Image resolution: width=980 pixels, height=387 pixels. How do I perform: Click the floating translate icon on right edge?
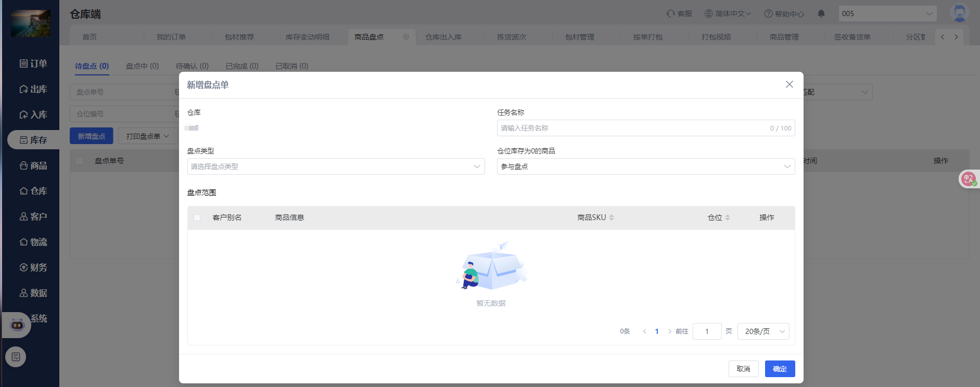[968, 179]
